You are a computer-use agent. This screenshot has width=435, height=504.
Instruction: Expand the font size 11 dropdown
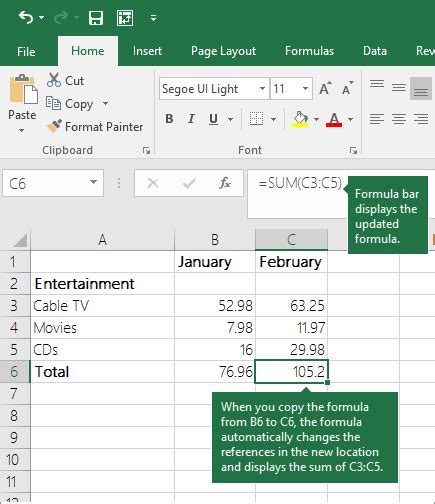pyautogui.click(x=305, y=89)
